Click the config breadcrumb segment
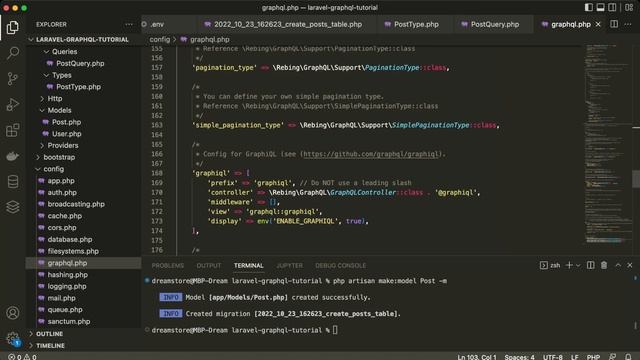The width and height of the screenshot is (640, 360). coord(160,40)
